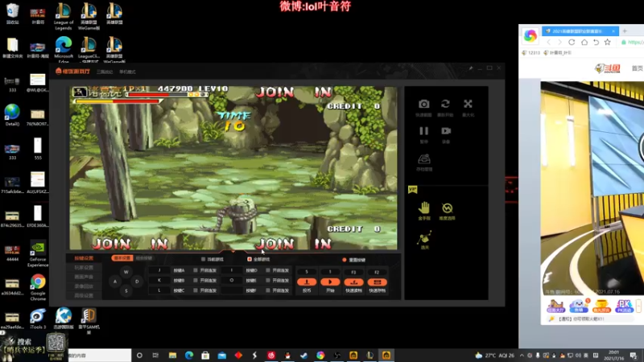
Task: Restart the game using the refresh arrows icon
Action: (446, 104)
